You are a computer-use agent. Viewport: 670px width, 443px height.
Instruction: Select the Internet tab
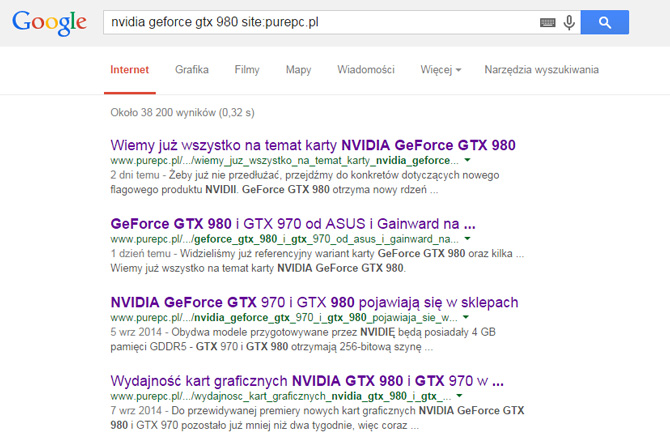pos(129,70)
